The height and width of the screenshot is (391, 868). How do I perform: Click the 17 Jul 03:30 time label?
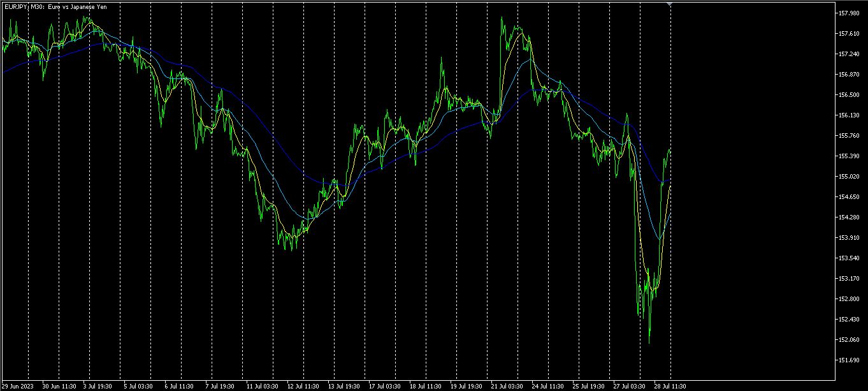click(385, 386)
